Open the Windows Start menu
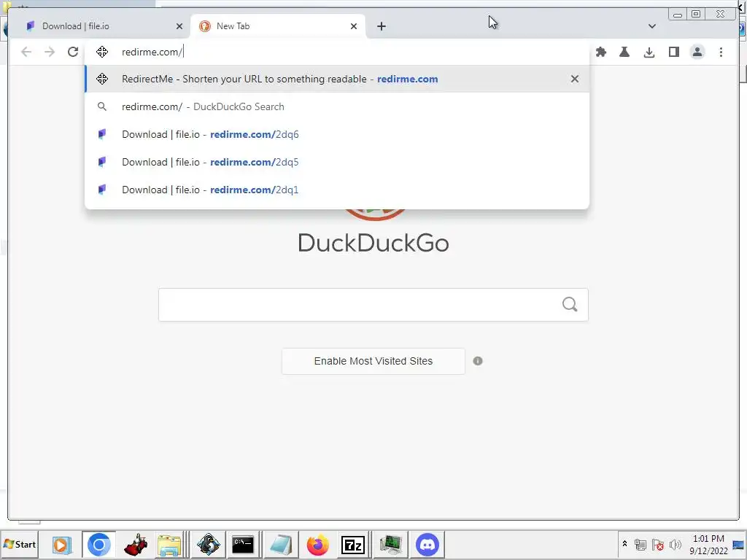Viewport: 747px width, 560px height. [20, 544]
